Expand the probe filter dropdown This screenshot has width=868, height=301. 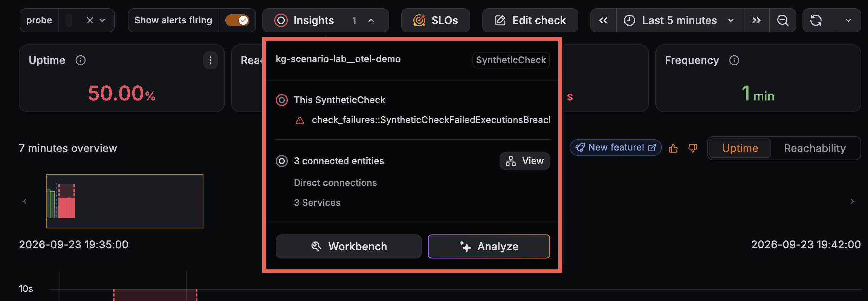point(102,20)
